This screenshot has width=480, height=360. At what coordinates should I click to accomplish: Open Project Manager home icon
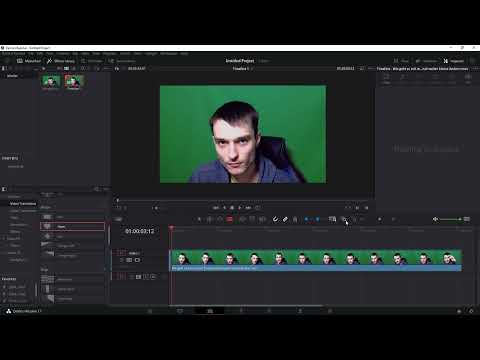coord(459,311)
